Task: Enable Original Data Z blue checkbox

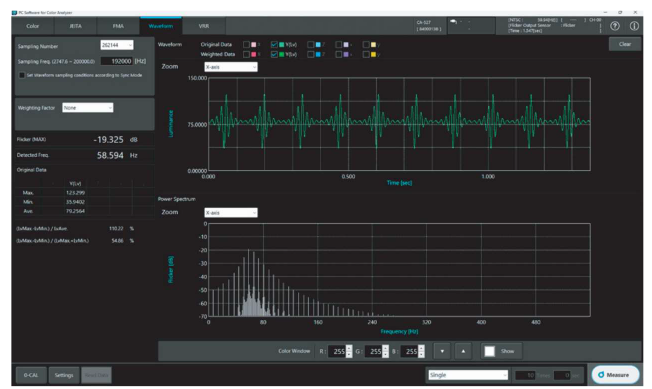Action: (311, 44)
